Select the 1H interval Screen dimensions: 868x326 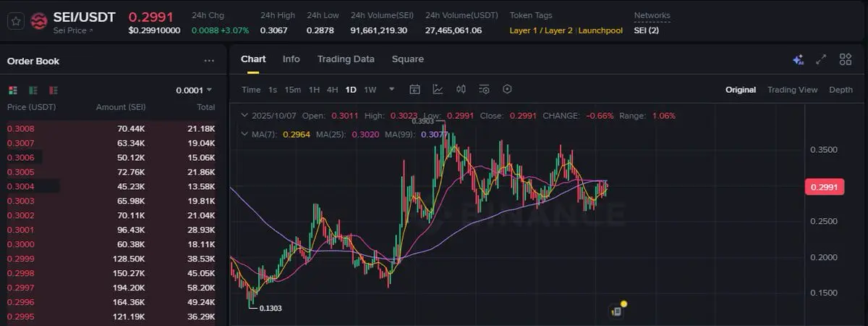[x=314, y=90]
